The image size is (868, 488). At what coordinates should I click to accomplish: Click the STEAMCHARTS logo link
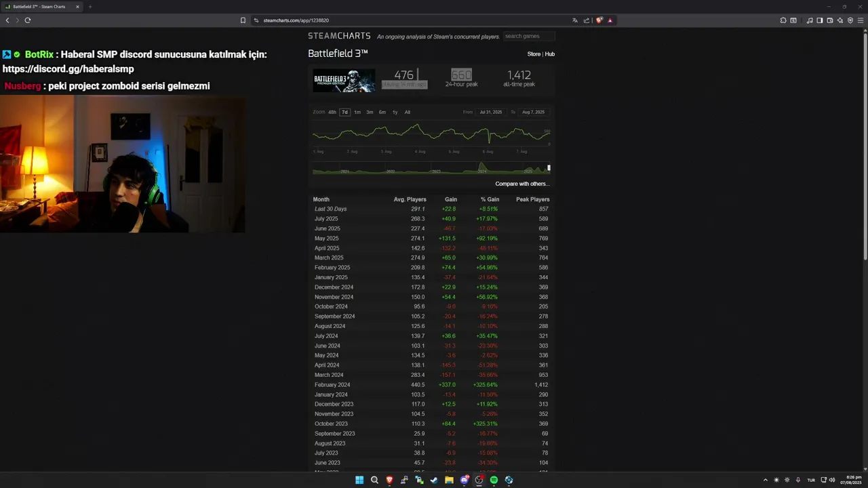coord(339,36)
